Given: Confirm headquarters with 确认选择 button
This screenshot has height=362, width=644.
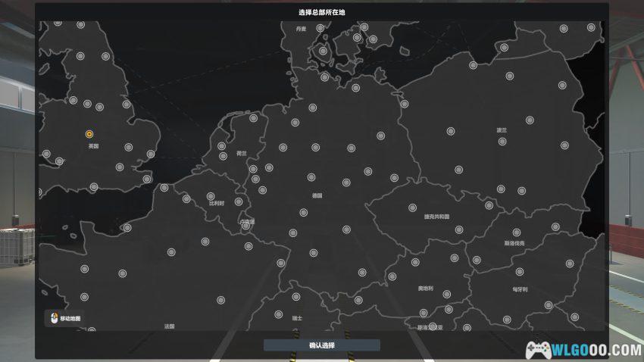Looking at the screenshot, I should coord(321,345).
